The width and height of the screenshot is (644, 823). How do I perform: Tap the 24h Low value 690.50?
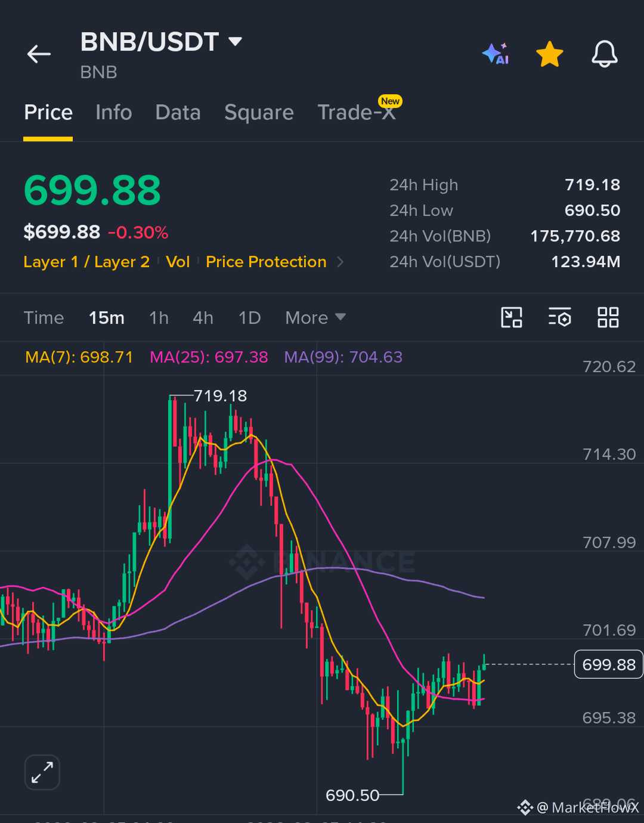(x=592, y=211)
